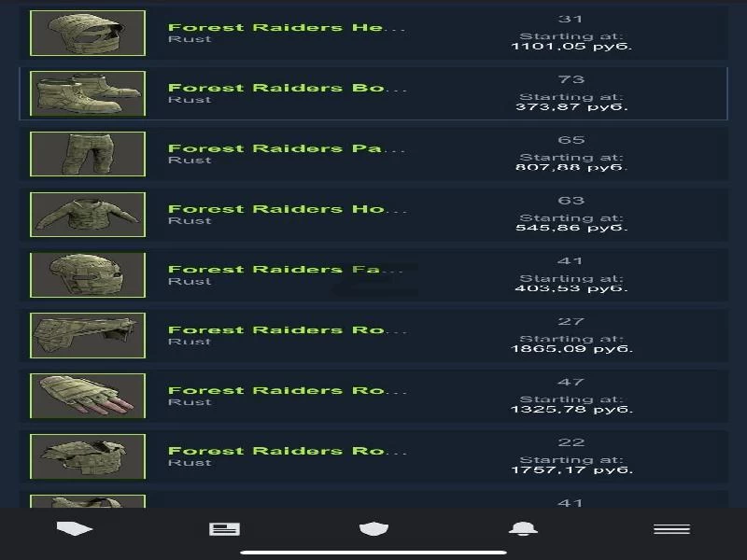747x560 pixels.
Task: Open the Forest Raiders He... listing
Action: [x=373, y=33]
